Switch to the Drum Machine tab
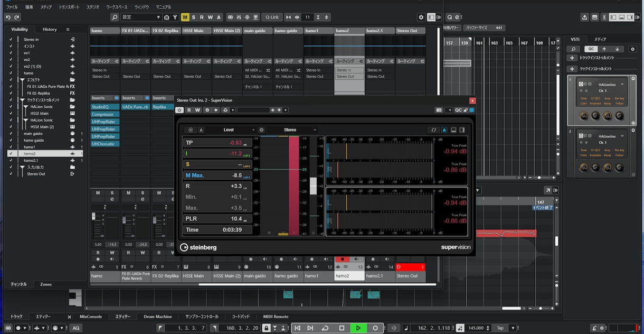The width and height of the screenshot is (644, 334). click(x=158, y=317)
